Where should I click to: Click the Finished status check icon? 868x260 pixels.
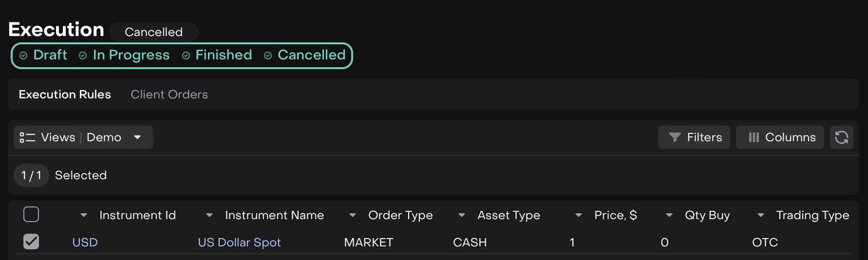186,56
